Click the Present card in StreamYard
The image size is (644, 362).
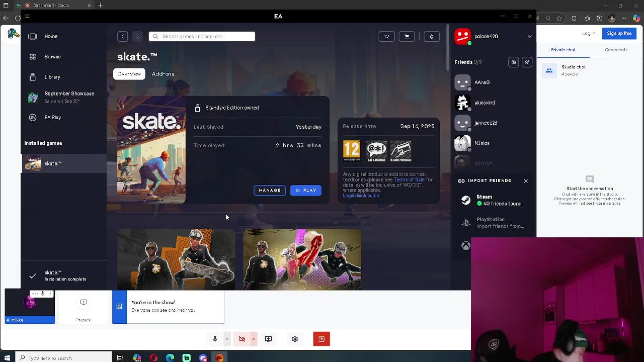pos(84,307)
